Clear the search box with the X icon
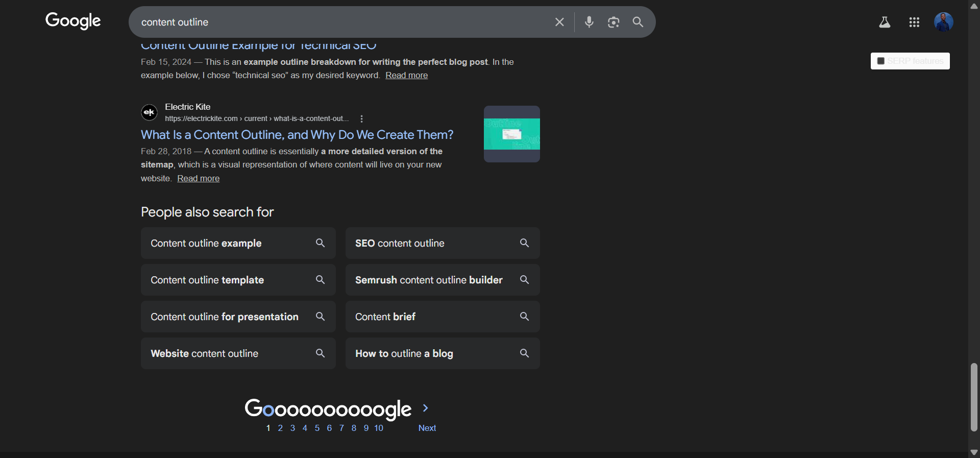This screenshot has width=980, height=458. tap(559, 22)
